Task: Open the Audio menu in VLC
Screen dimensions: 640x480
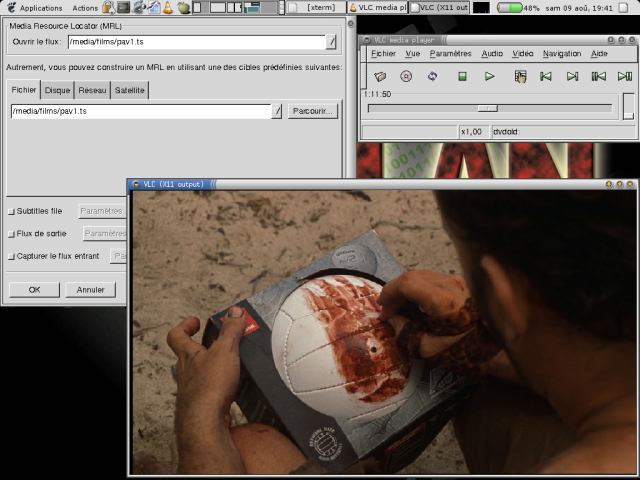Action: point(492,53)
